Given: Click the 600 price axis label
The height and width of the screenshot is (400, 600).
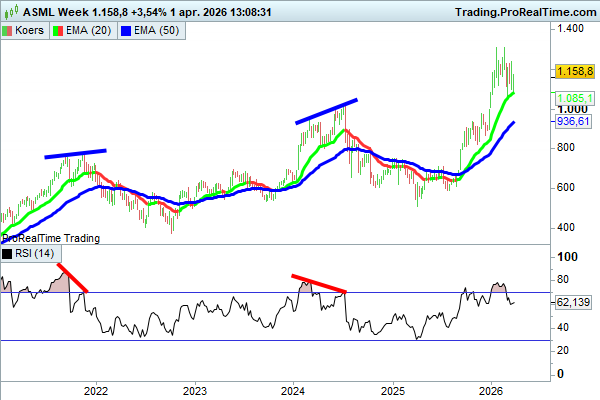Looking at the screenshot, I should pos(566,188).
